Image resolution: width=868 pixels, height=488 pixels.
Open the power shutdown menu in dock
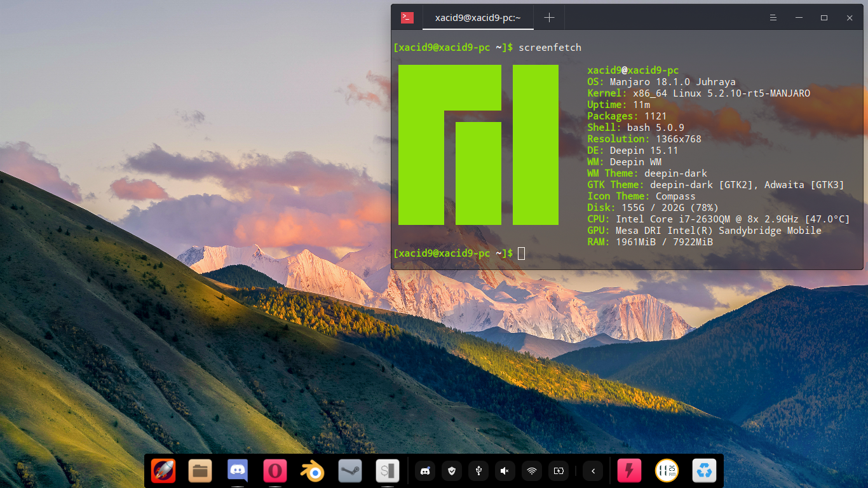(x=630, y=471)
